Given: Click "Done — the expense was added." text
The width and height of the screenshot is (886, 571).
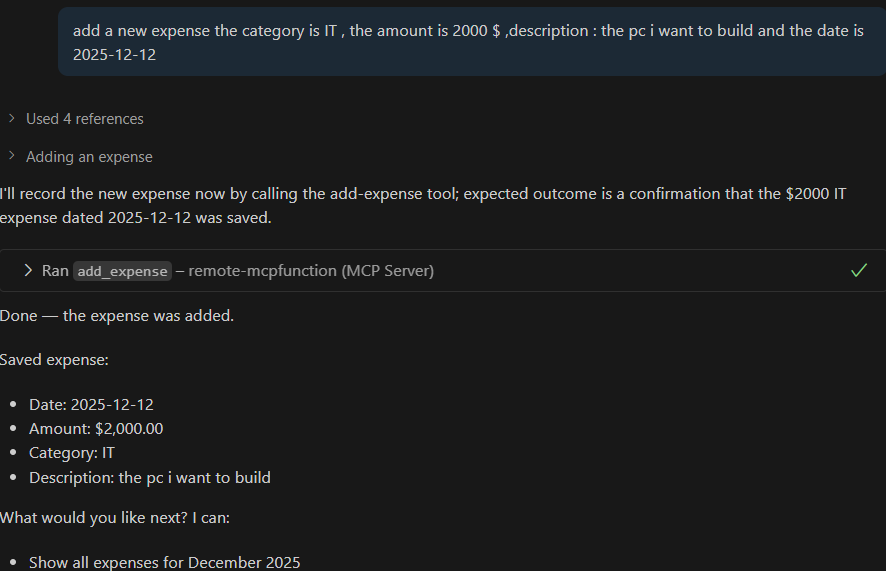Looking at the screenshot, I should coord(117,316).
